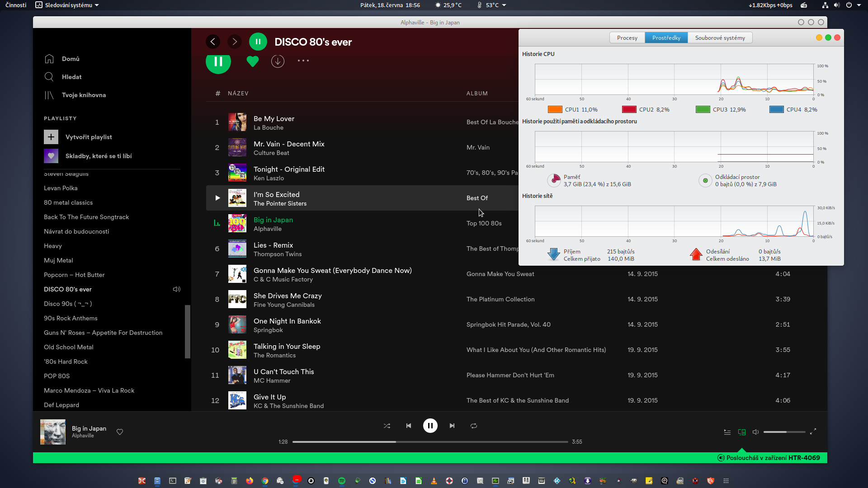Open the system power menu arrow

(859, 5)
